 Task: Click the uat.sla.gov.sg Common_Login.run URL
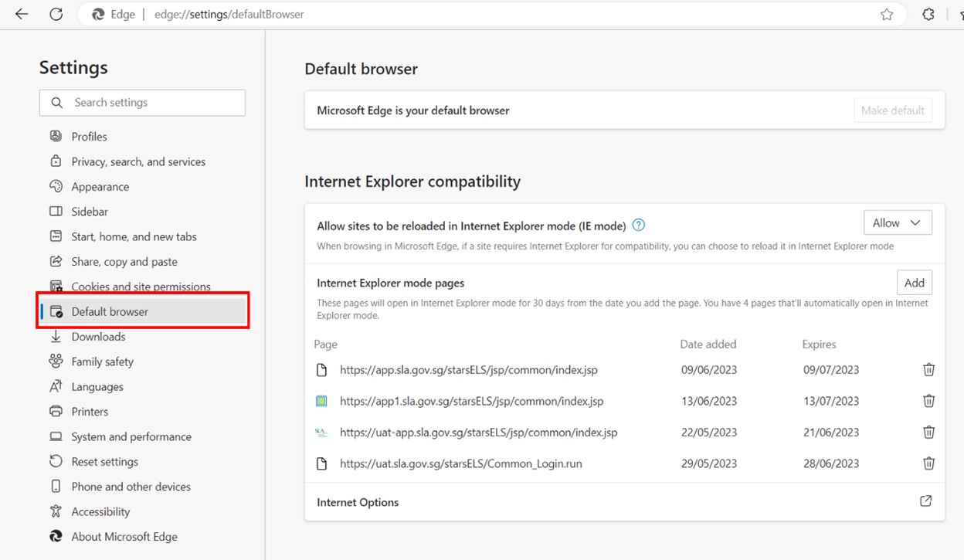(x=461, y=463)
